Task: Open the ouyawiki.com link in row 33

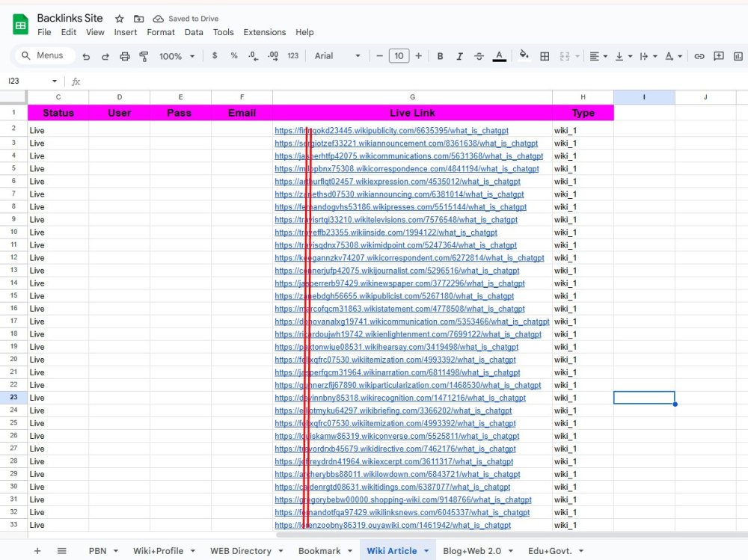Action: pyautogui.click(x=393, y=525)
